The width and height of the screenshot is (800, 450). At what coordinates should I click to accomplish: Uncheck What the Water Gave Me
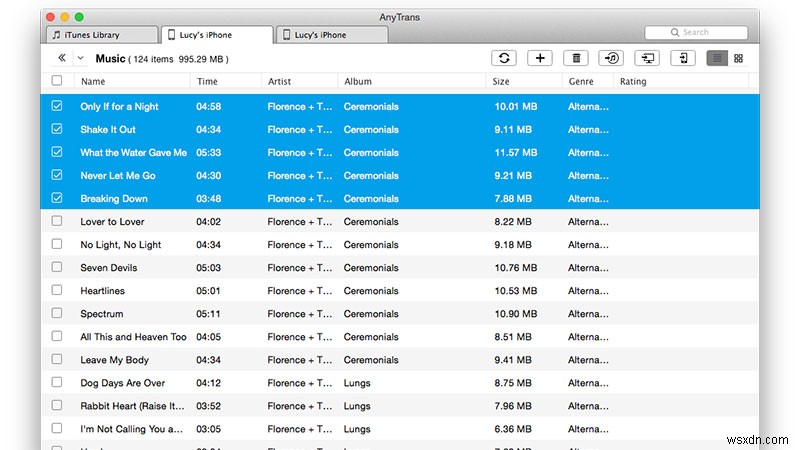[x=57, y=152]
